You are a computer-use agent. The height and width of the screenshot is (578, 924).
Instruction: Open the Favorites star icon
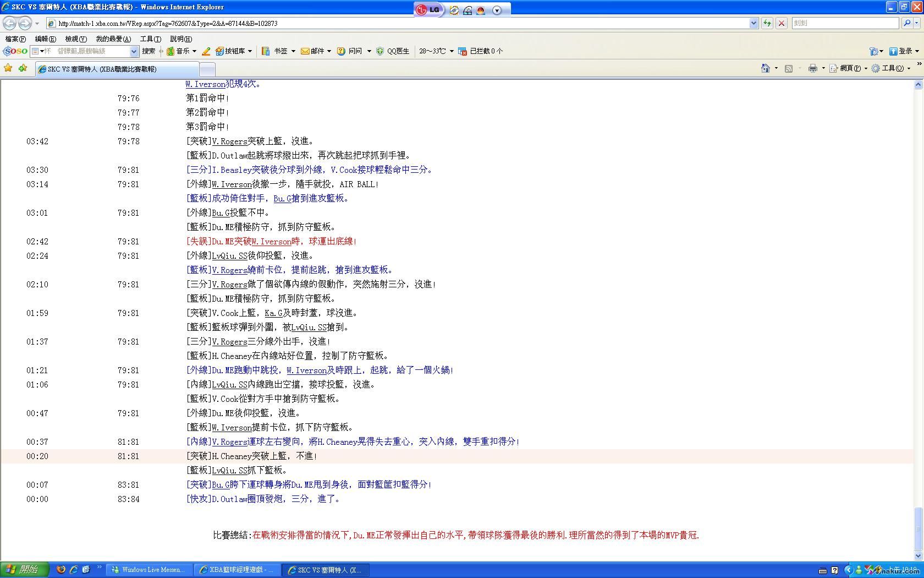click(x=8, y=68)
